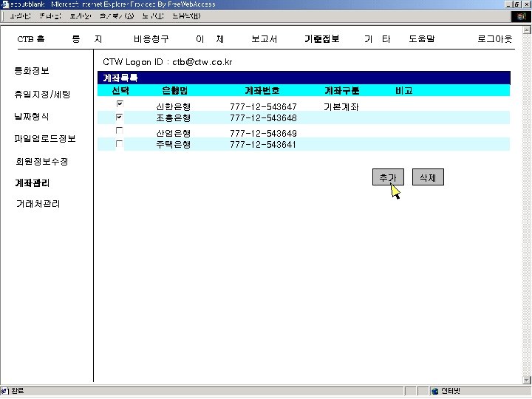Click the 완료 status text
Screen dimensions: 532x399
click(17, 391)
